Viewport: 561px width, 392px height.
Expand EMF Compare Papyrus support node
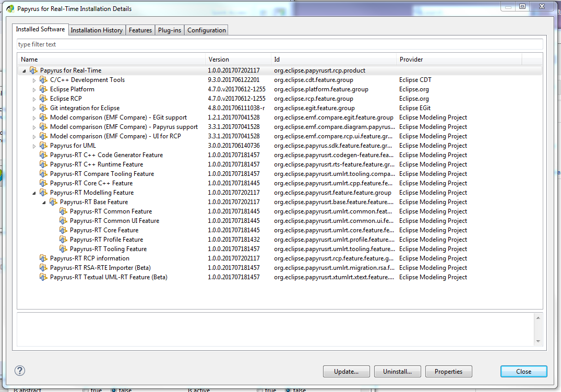(x=34, y=127)
